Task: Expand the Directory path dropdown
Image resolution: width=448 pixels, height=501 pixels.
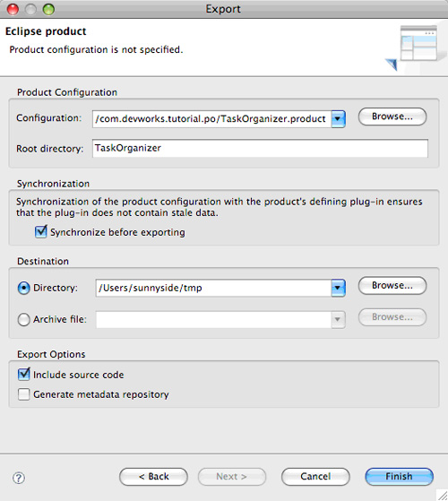Action: [x=338, y=288]
